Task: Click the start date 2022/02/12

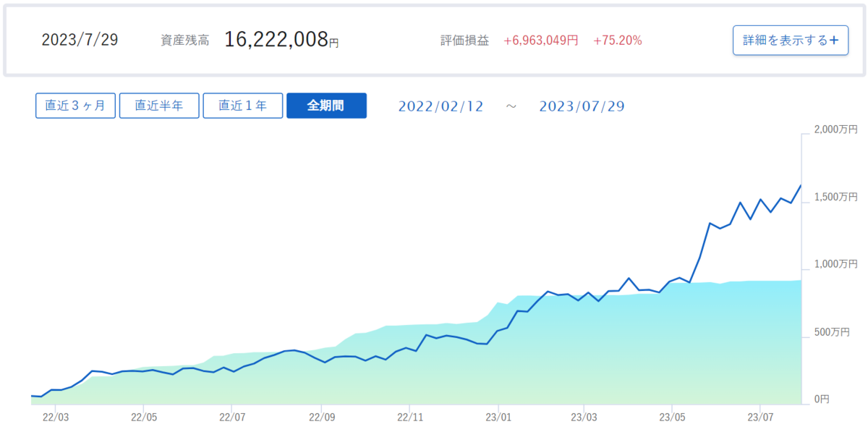Action: pyautogui.click(x=441, y=106)
